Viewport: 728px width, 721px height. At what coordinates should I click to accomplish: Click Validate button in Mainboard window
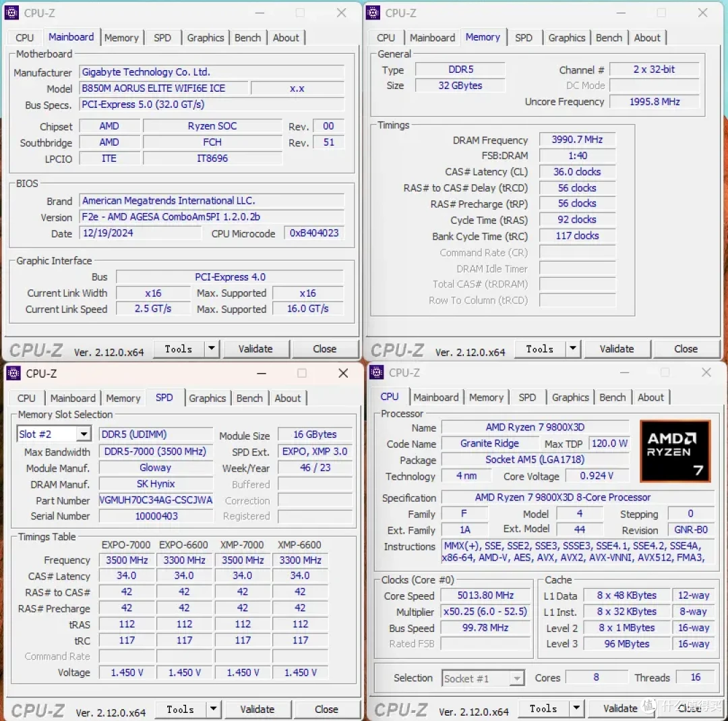tap(256, 349)
